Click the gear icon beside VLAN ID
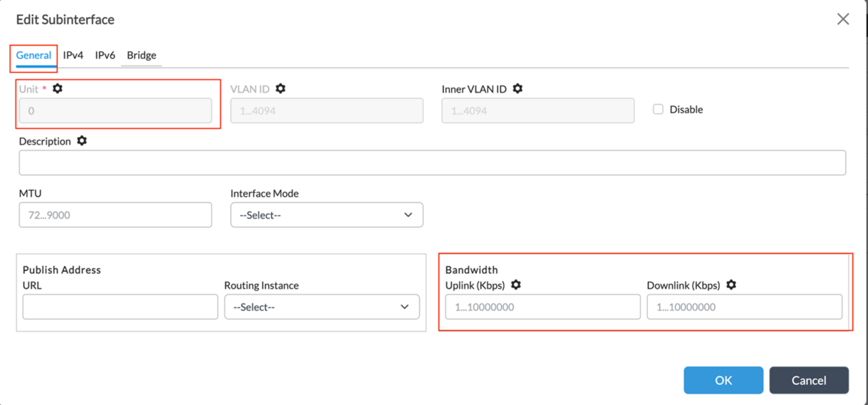This screenshot has height=405, width=868. tap(279, 89)
